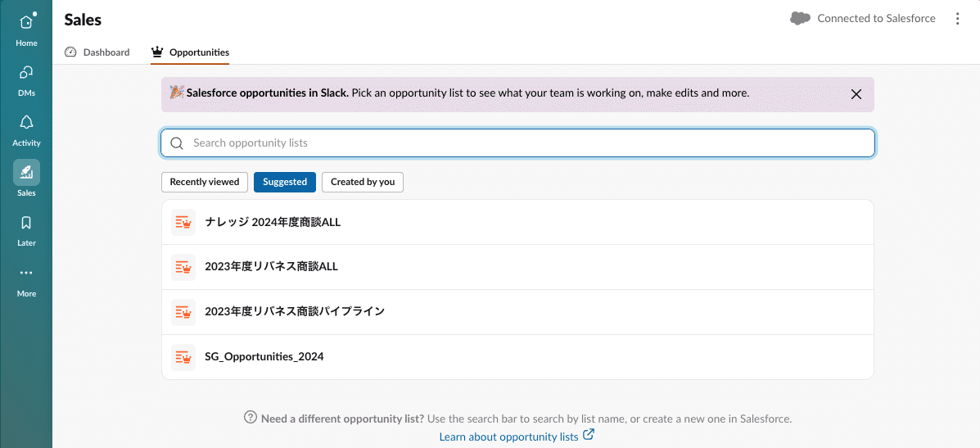Select the Sales sidebar icon
Screen dimensions: 980x448
tap(26, 173)
